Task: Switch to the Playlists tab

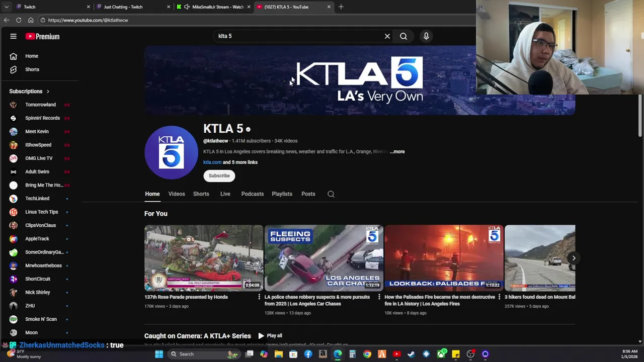Action: pyautogui.click(x=282, y=194)
